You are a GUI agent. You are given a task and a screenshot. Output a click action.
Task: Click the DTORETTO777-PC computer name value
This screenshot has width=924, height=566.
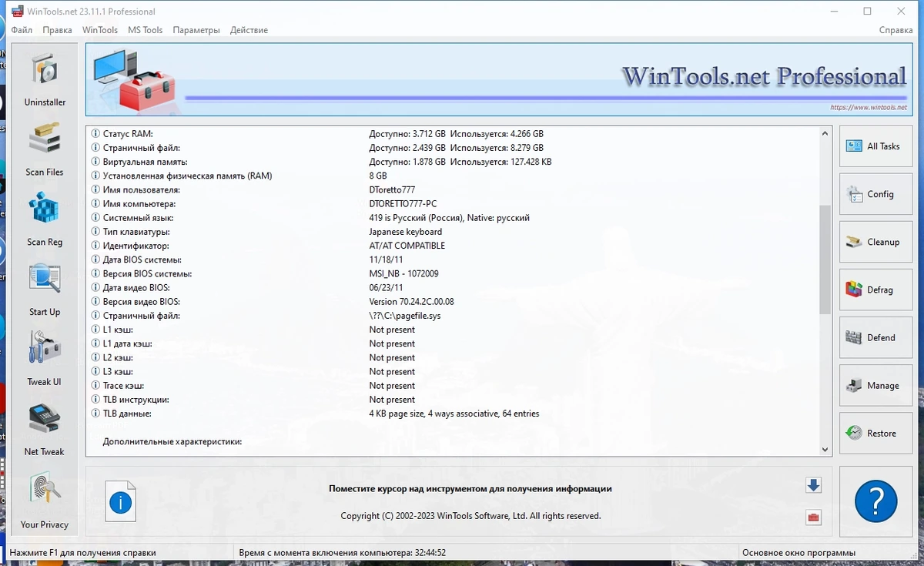tap(403, 204)
